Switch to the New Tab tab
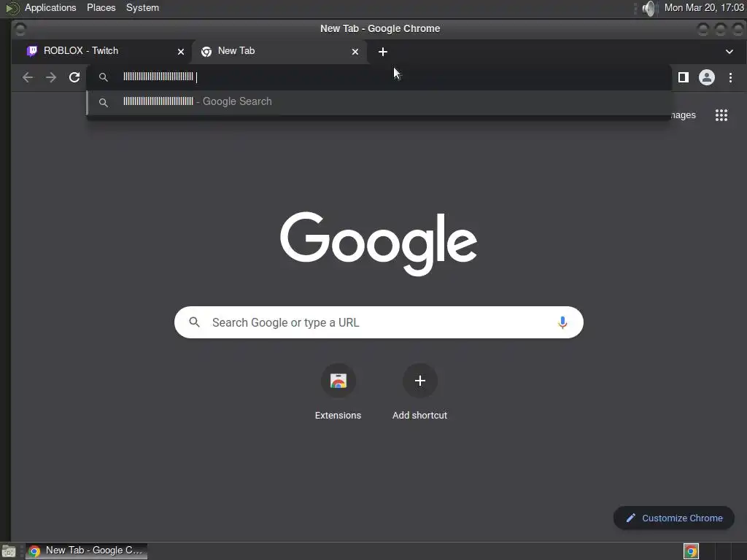Viewport: 747px width, 560px height. pyautogui.click(x=279, y=51)
